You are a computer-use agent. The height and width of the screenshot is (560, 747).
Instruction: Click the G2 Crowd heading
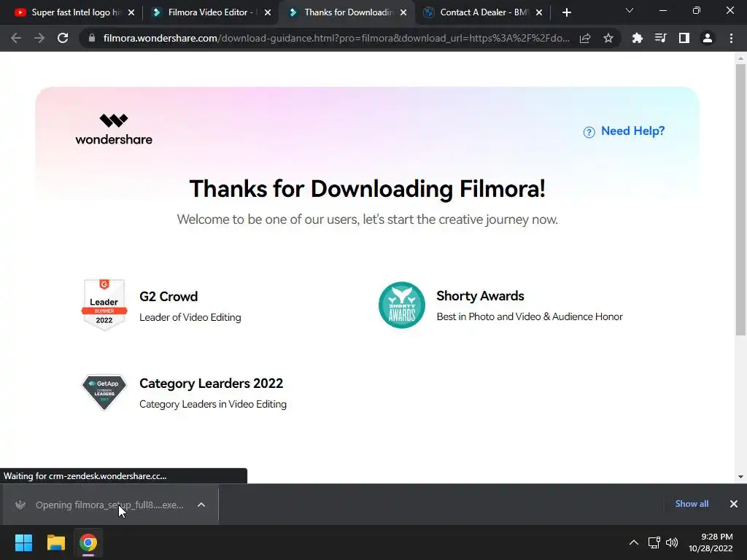169,296
